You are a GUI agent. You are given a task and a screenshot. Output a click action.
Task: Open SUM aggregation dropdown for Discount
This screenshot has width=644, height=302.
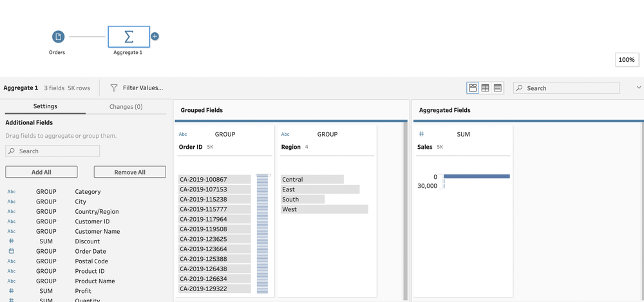[46, 241]
